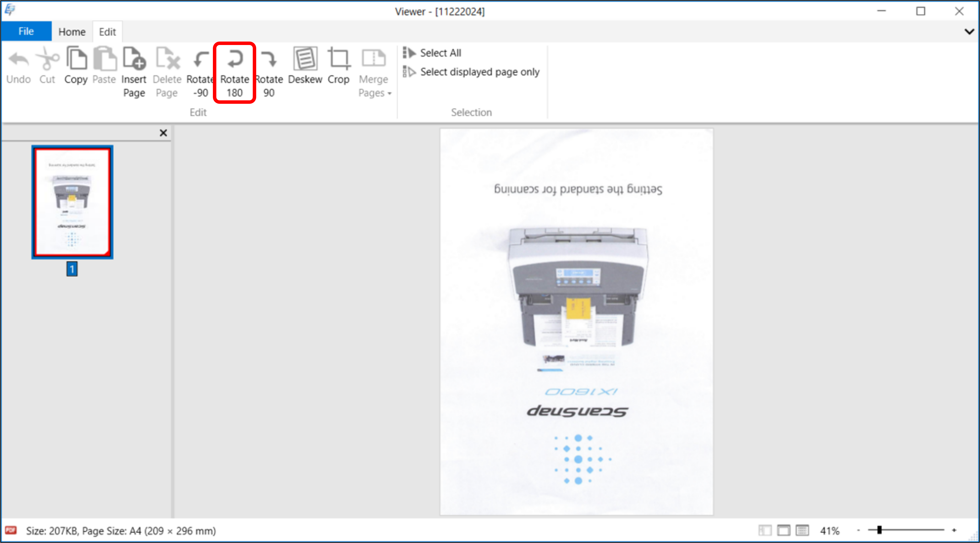The height and width of the screenshot is (543, 980).
Task: Select the Crop tool
Action: pyautogui.click(x=339, y=65)
